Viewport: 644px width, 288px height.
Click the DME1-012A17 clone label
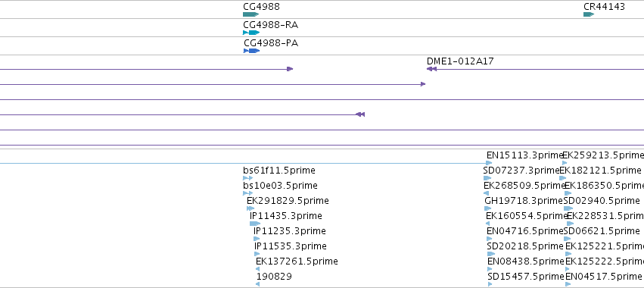460,61
